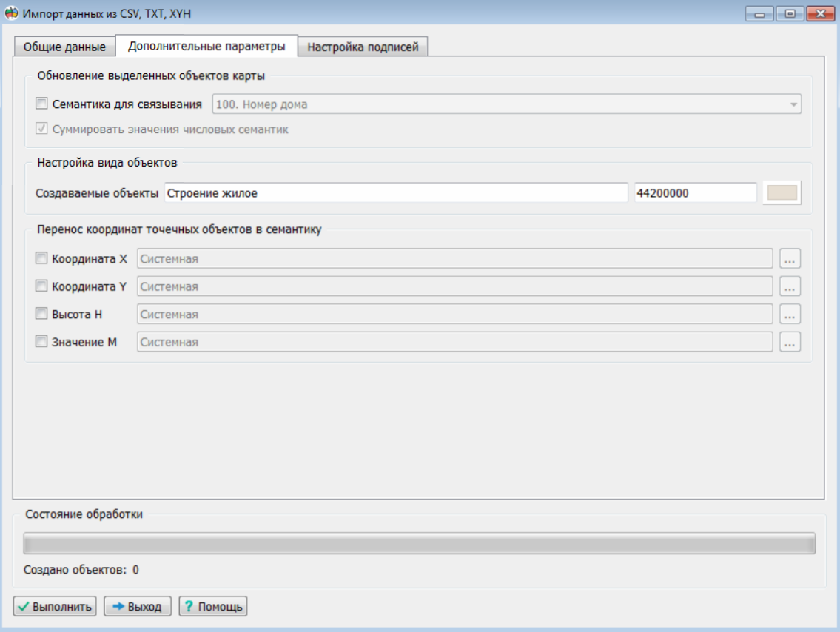840x632 pixels.
Task: Close the import window with X
Action: pos(820,14)
